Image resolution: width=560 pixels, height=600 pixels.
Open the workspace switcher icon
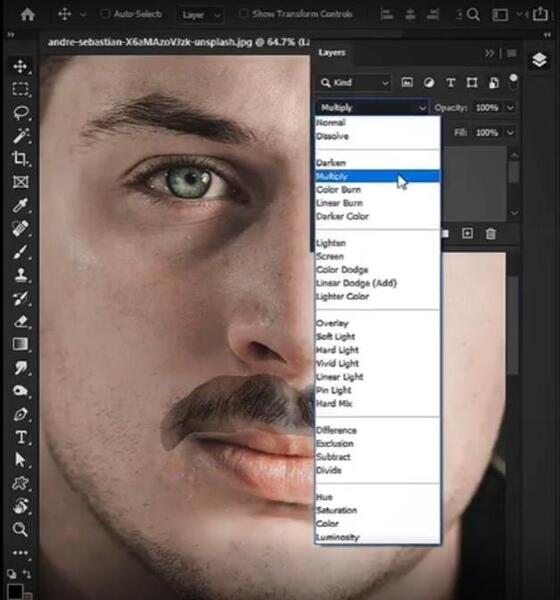click(500, 15)
